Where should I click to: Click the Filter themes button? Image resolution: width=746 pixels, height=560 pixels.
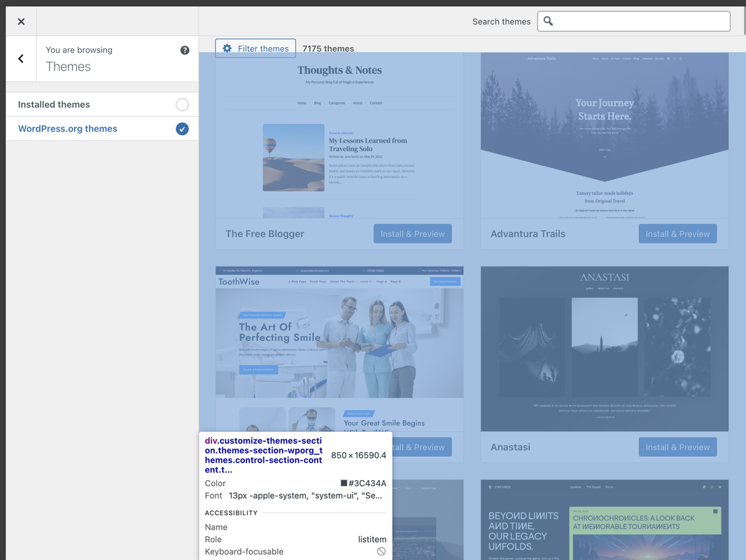255,48
